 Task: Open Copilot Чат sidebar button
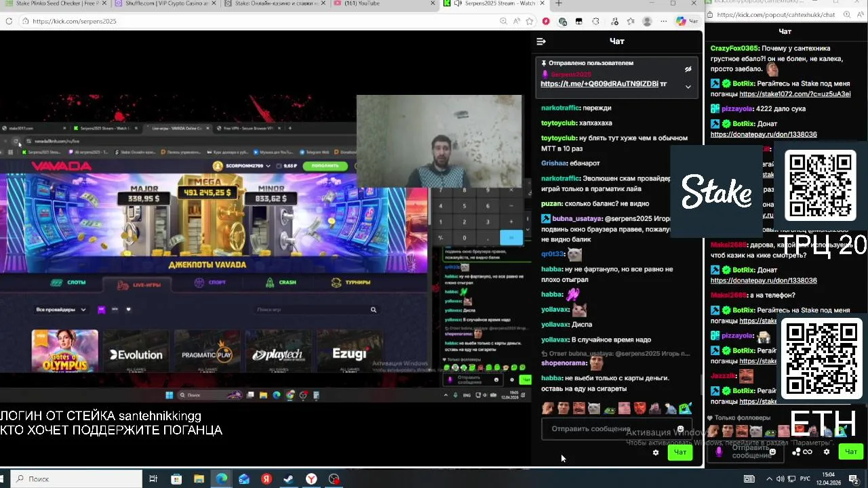[x=687, y=21]
